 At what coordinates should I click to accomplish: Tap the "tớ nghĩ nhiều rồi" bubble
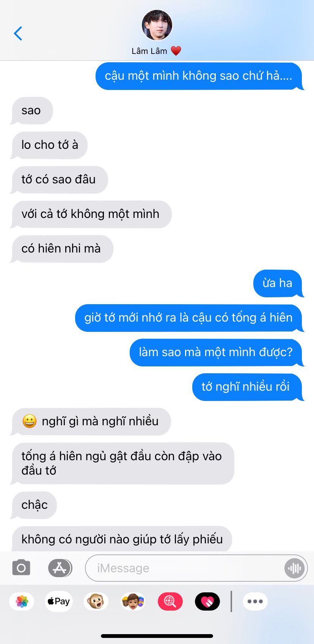[248, 387]
